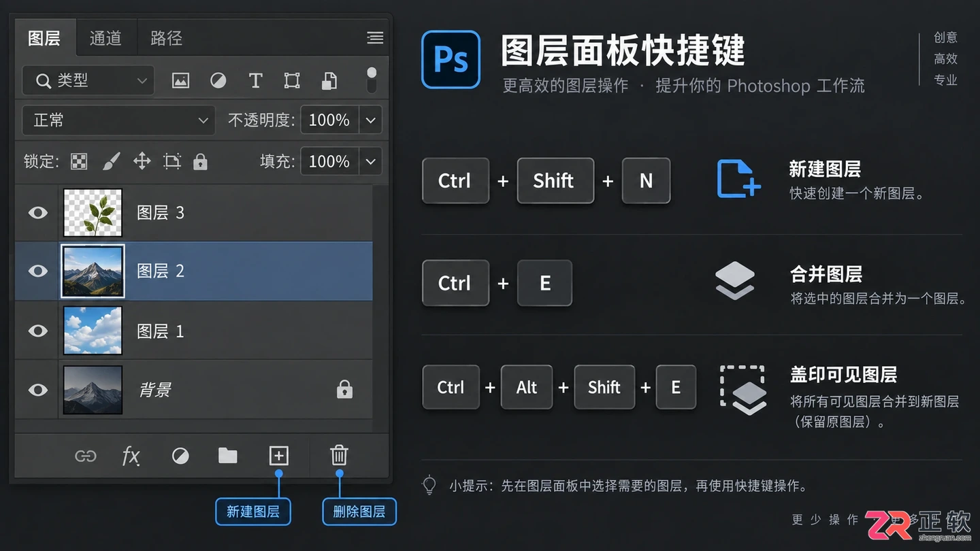Filter layers by pixel image icon
This screenshot has width=980, height=551.
click(180, 81)
